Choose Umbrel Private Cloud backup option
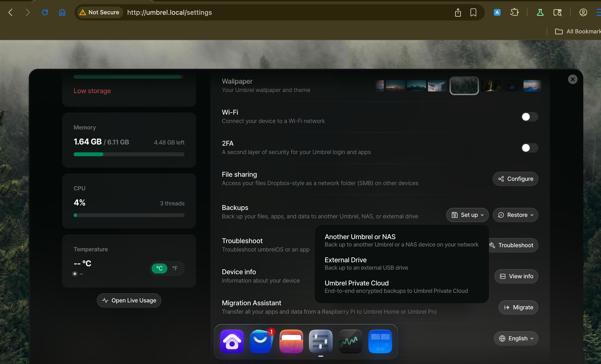 point(401,287)
